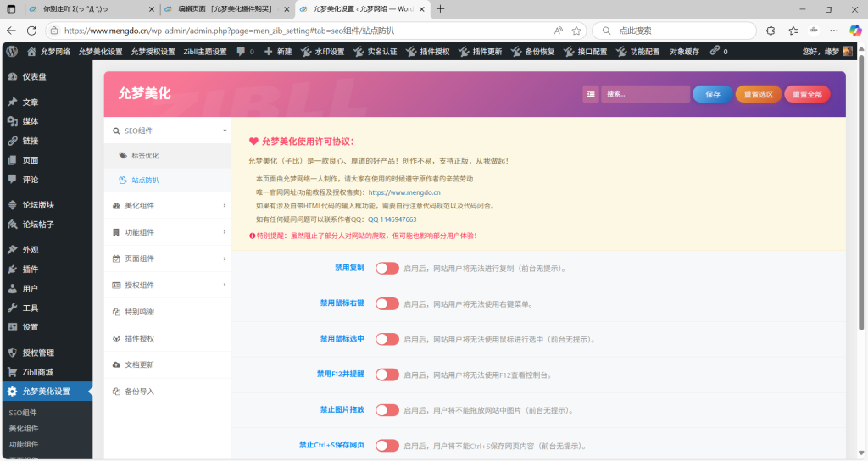Open Zibll商城 in the WordPress sidebar
Viewport: 868px width, 461px height.
47,373
